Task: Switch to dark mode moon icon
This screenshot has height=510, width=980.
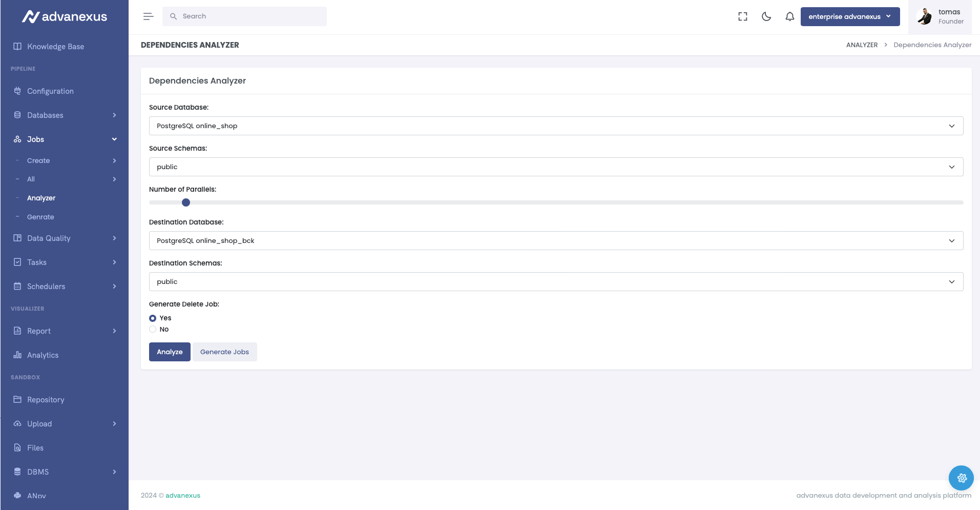Action: coord(766,16)
